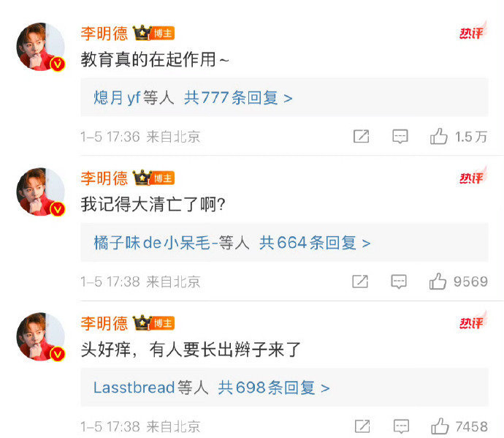Open 熄月yf user profile link

point(117,98)
